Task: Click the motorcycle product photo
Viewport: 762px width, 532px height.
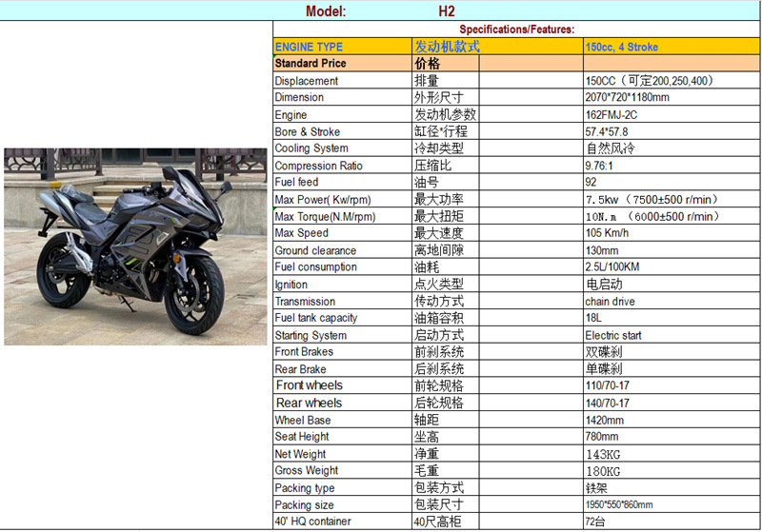Action: (135, 246)
